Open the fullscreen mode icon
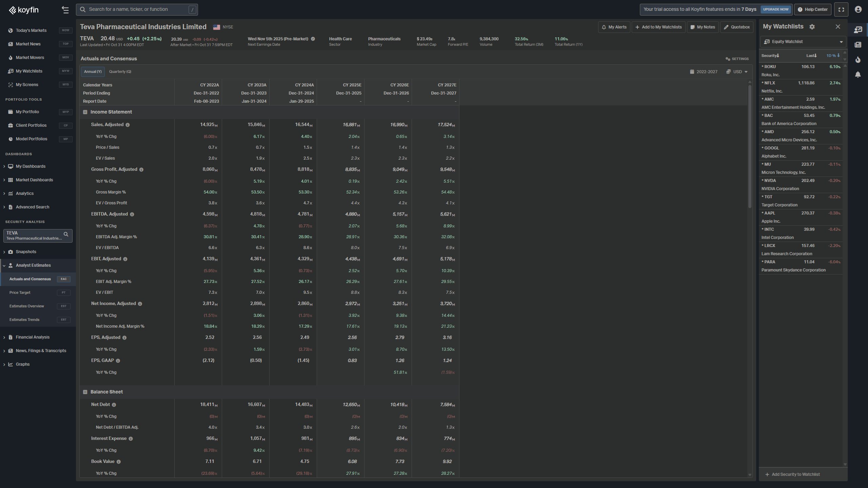The image size is (868, 488). click(841, 9)
